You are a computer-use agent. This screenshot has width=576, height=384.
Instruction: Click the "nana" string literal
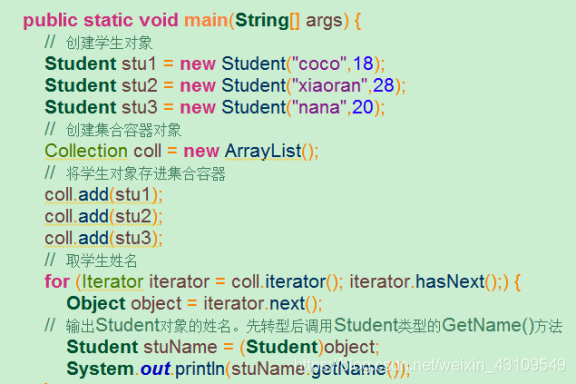[x=318, y=107]
